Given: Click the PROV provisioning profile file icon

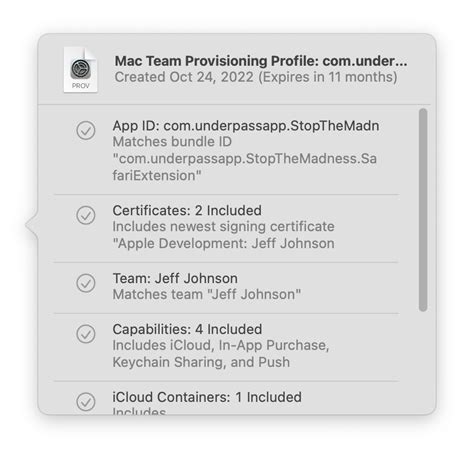Looking at the screenshot, I should click(81, 70).
